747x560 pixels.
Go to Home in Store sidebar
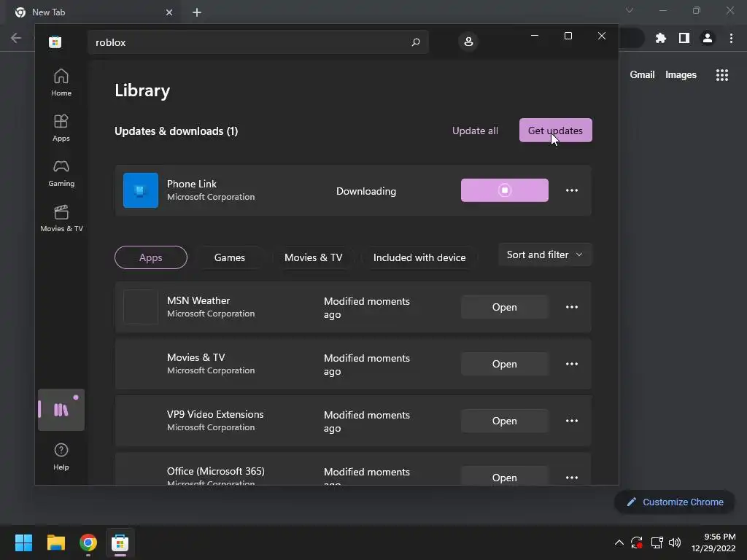pyautogui.click(x=61, y=82)
